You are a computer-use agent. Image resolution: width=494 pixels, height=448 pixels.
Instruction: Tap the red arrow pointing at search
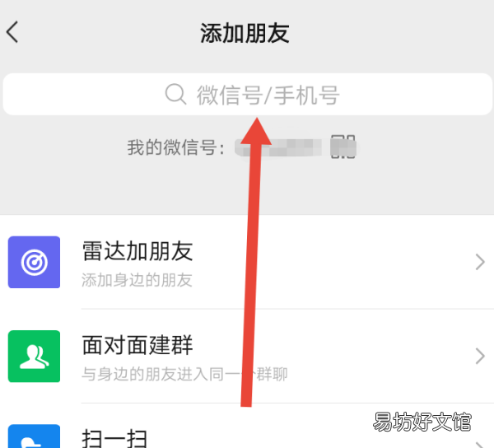253,262
